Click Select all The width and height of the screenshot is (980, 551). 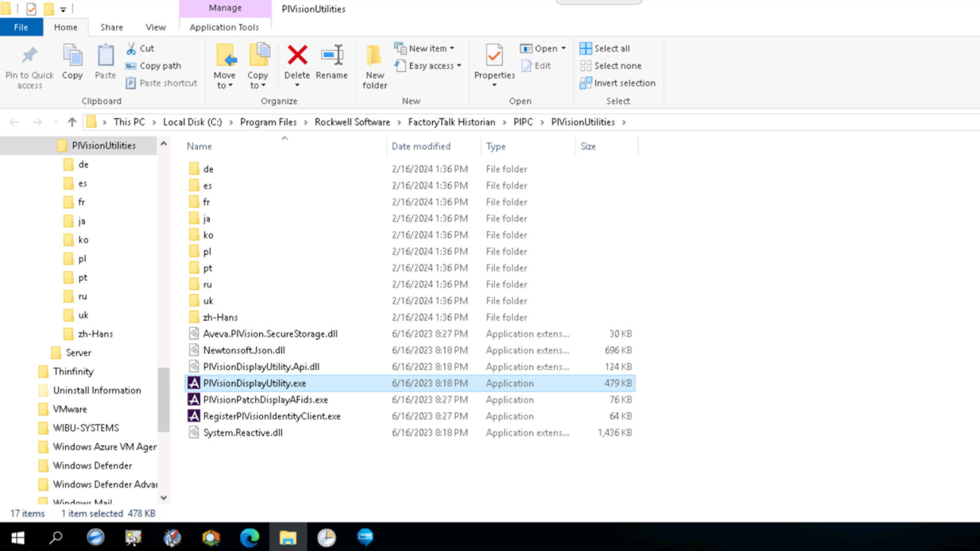[x=605, y=49]
